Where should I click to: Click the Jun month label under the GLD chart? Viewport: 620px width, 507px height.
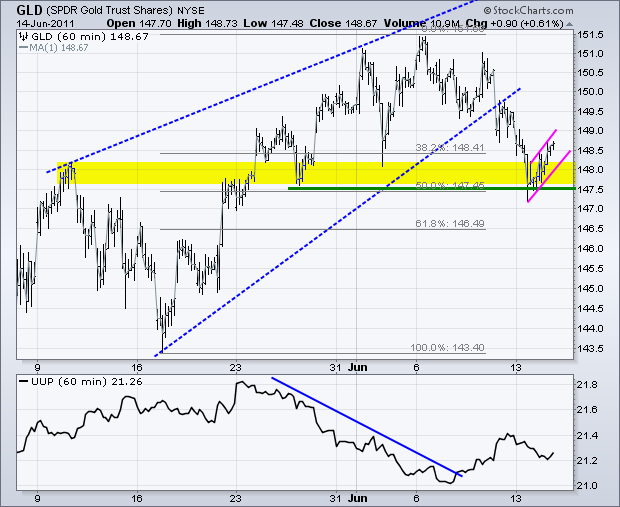point(358,367)
